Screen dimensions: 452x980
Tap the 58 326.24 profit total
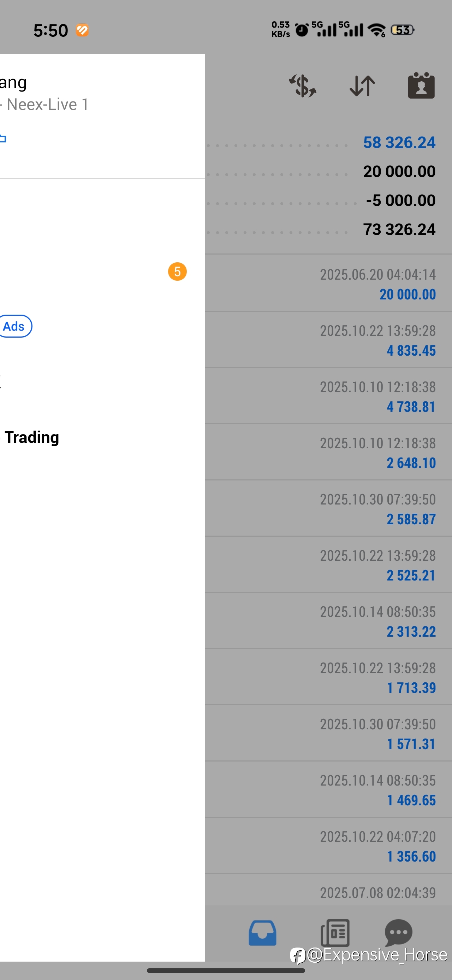tap(399, 143)
